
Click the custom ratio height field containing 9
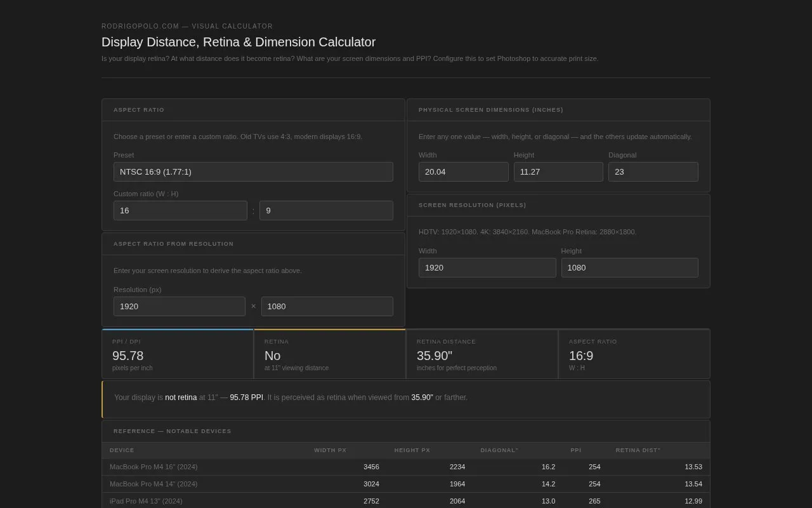pos(326,210)
